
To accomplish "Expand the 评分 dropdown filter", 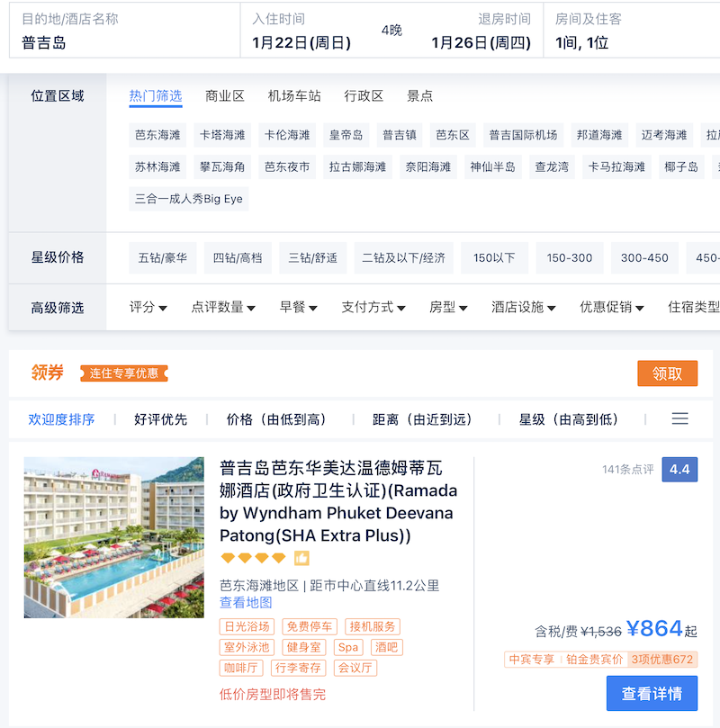I will (x=148, y=307).
